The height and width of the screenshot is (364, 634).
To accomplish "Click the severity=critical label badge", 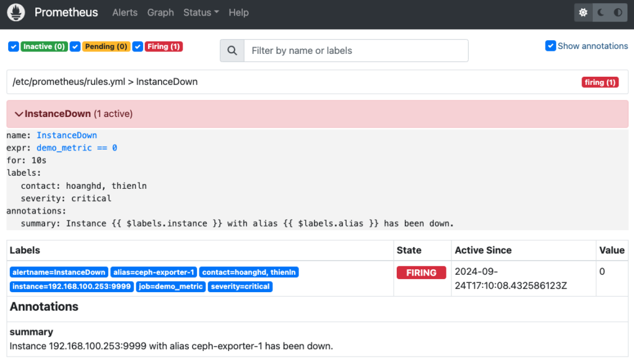I will tap(240, 287).
